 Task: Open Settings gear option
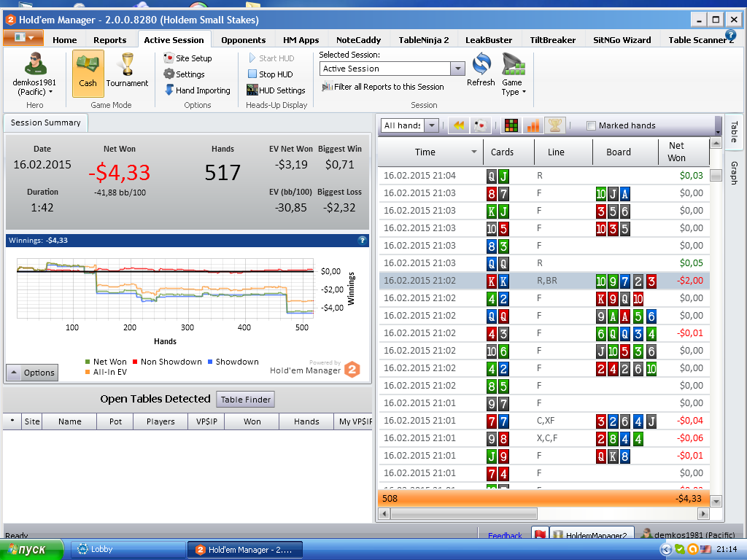184,74
